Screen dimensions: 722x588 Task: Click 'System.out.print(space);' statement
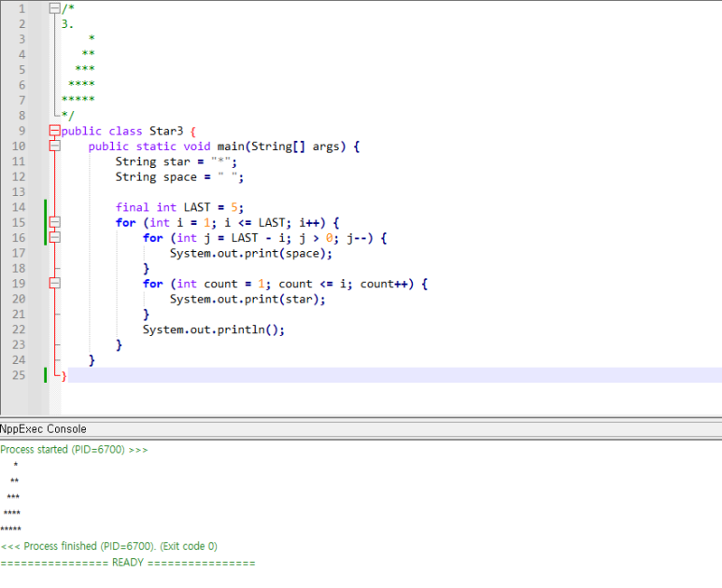[x=251, y=254]
